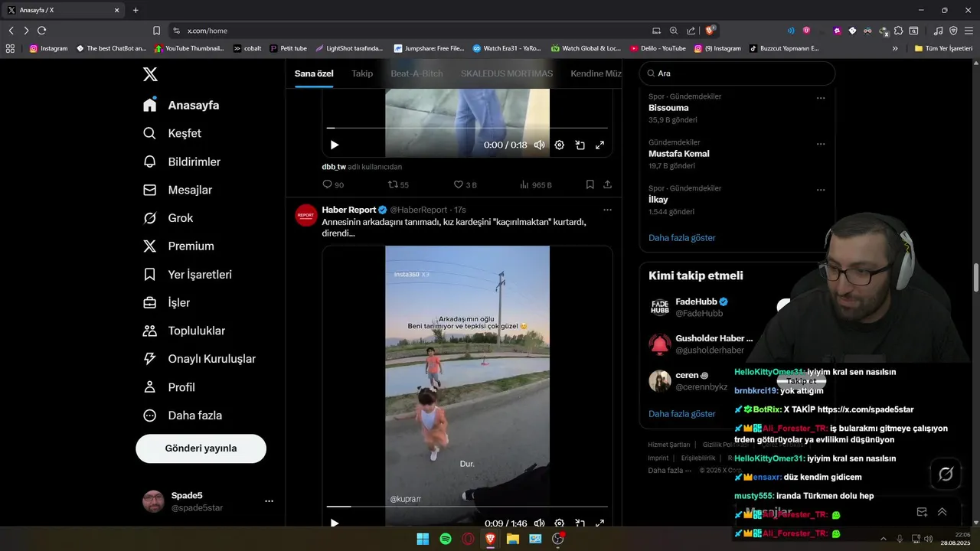Click share page icon in address bar
Viewport: 980px width, 551px height.
click(691, 31)
